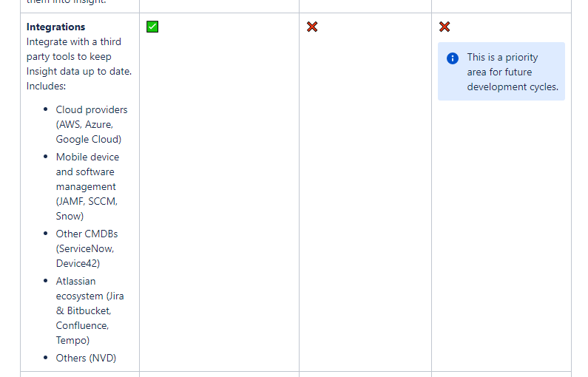Click the 'them into Insight.' text at top
This screenshot has width=588, height=377.
point(67,2)
